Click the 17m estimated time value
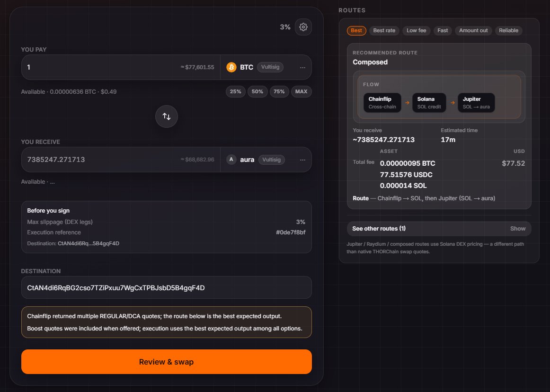The height and width of the screenshot is (392, 550). 448,140
